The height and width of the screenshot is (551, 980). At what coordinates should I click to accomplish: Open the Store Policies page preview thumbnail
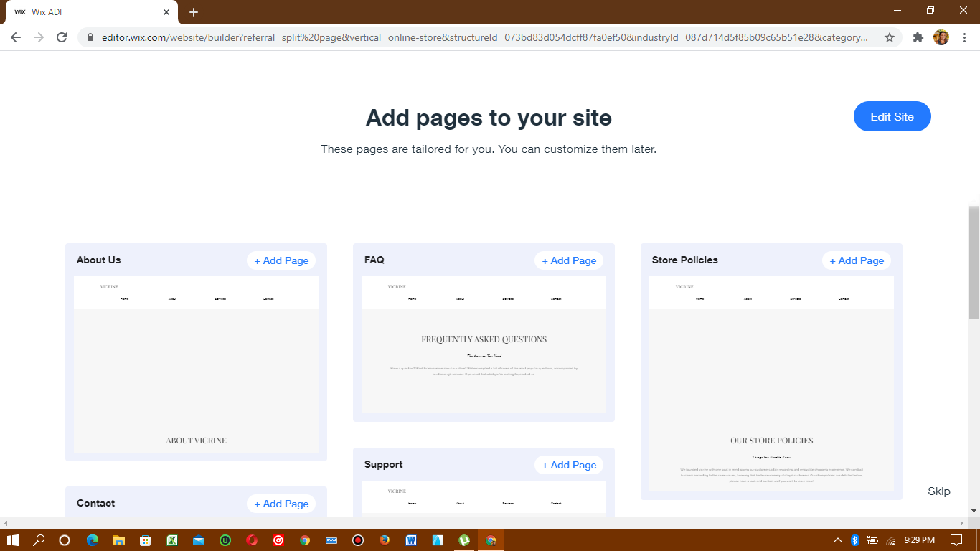click(x=771, y=384)
